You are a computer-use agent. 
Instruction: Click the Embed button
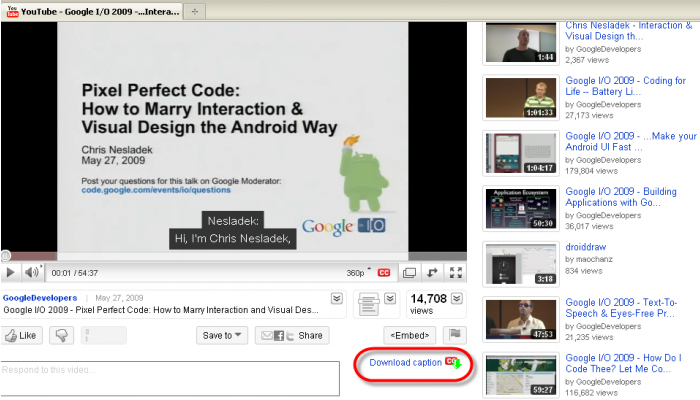(410, 335)
